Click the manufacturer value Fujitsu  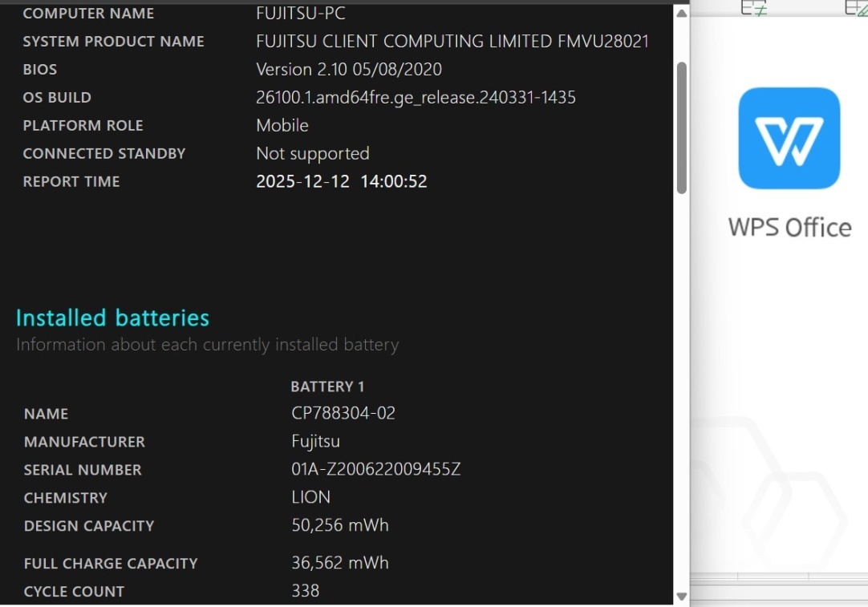point(315,442)
